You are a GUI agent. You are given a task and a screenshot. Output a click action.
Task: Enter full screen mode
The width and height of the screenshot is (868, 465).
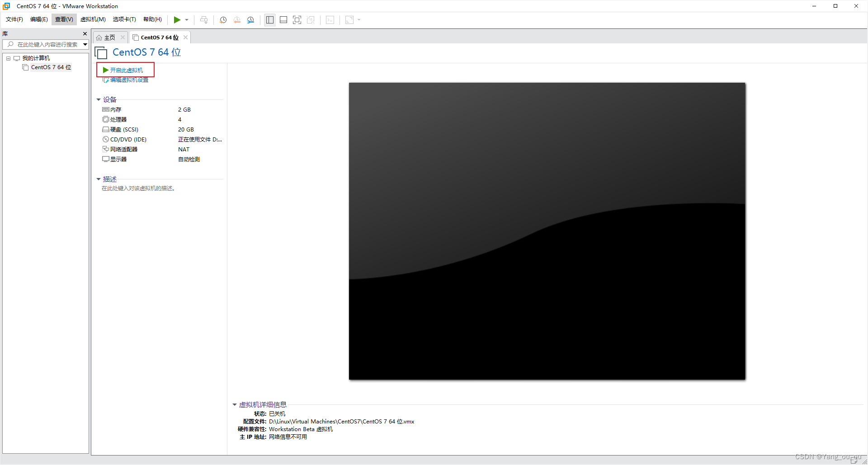click(297, 19)
